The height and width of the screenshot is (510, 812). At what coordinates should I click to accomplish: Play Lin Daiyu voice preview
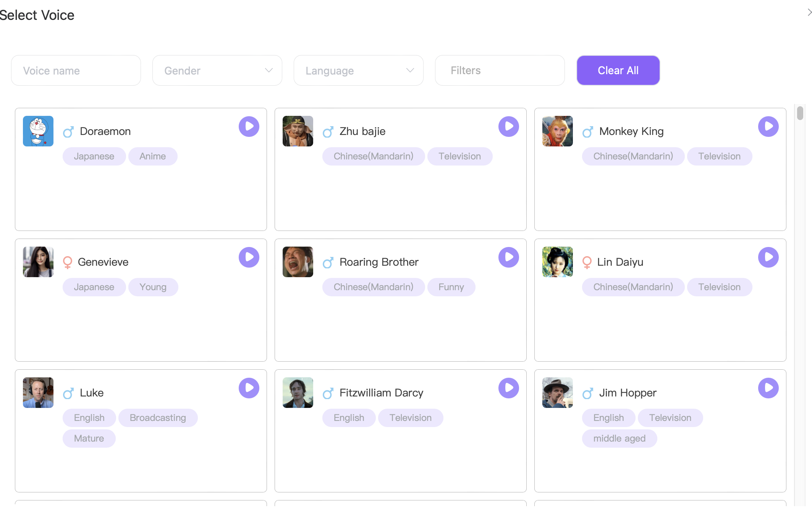[768, 257]
